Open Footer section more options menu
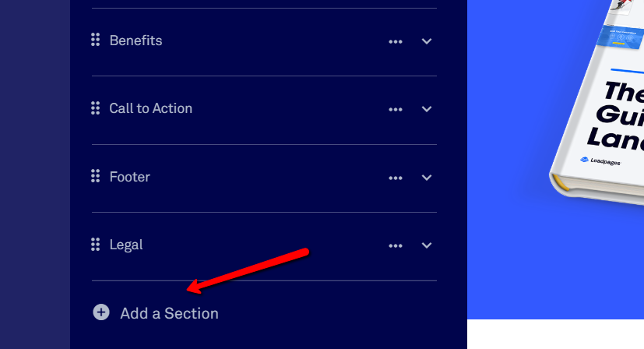This screenshot has width=644, height=349. (x=396, y=178)
